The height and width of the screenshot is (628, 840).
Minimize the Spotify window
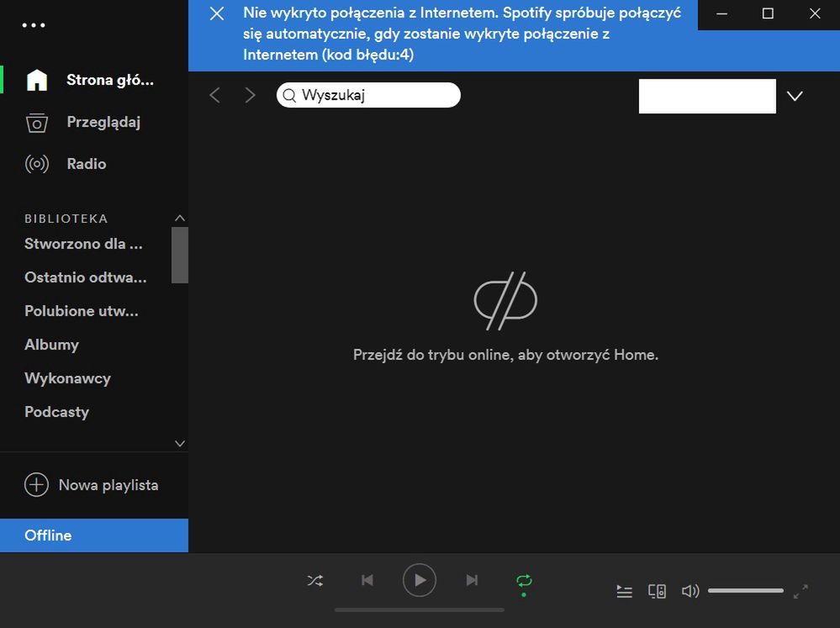pos(721,13)
